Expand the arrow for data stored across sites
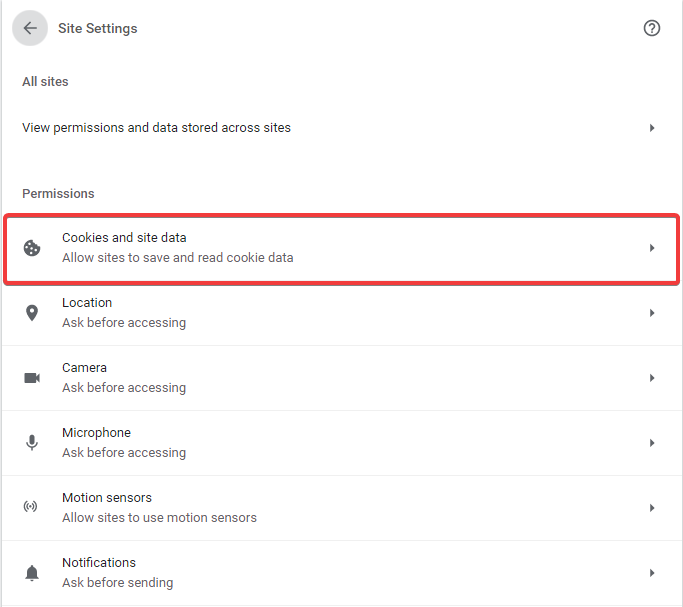683x607 pixels. (x=652, y=128)
